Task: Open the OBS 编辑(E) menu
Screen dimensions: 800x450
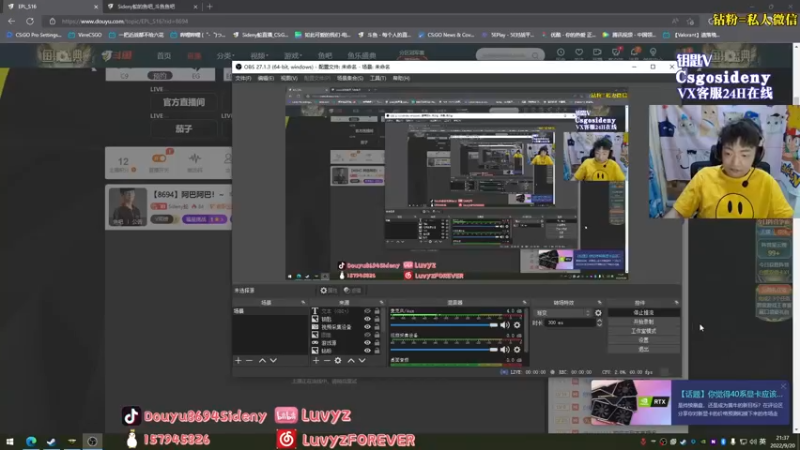Action: (265, 78)
